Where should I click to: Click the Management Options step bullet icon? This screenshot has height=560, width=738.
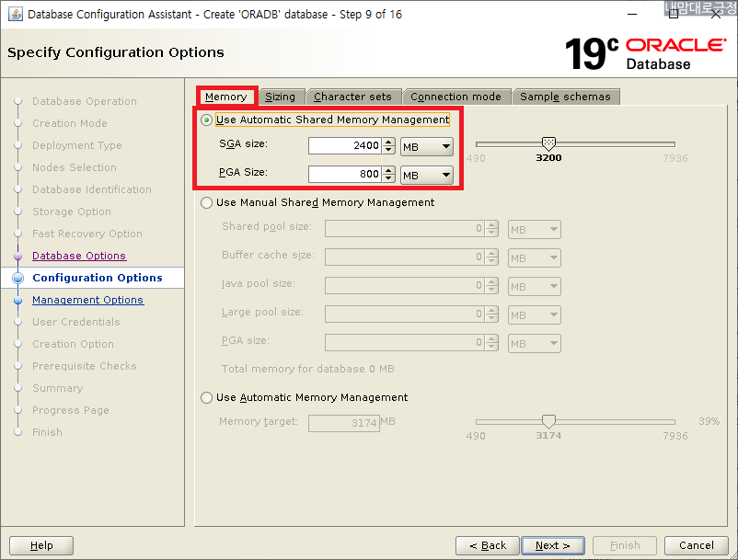point(17,300)
